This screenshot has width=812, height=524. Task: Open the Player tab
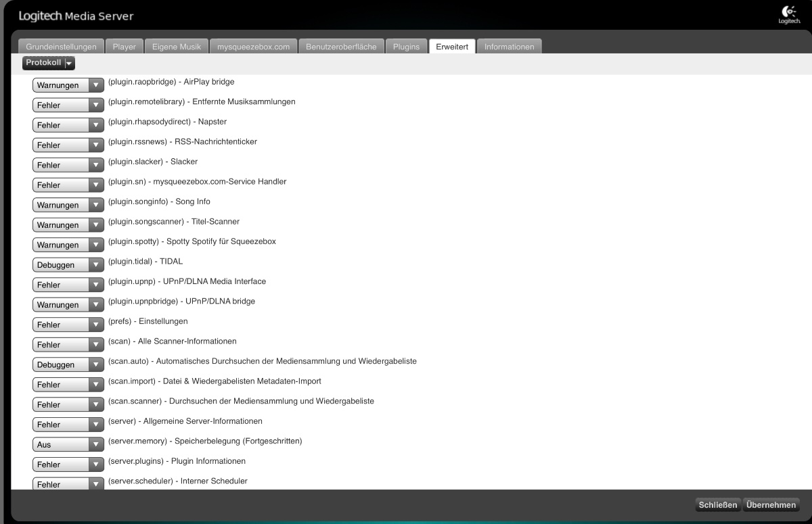click(x=124, y=47)
